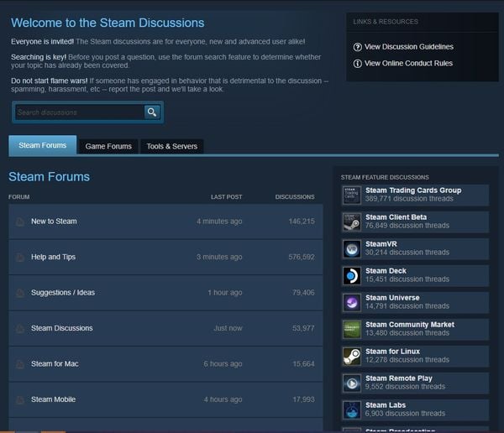Click the Steam Universe icon
The width and height of the screenshot is (504, 433).
click(x=352, y=303)
